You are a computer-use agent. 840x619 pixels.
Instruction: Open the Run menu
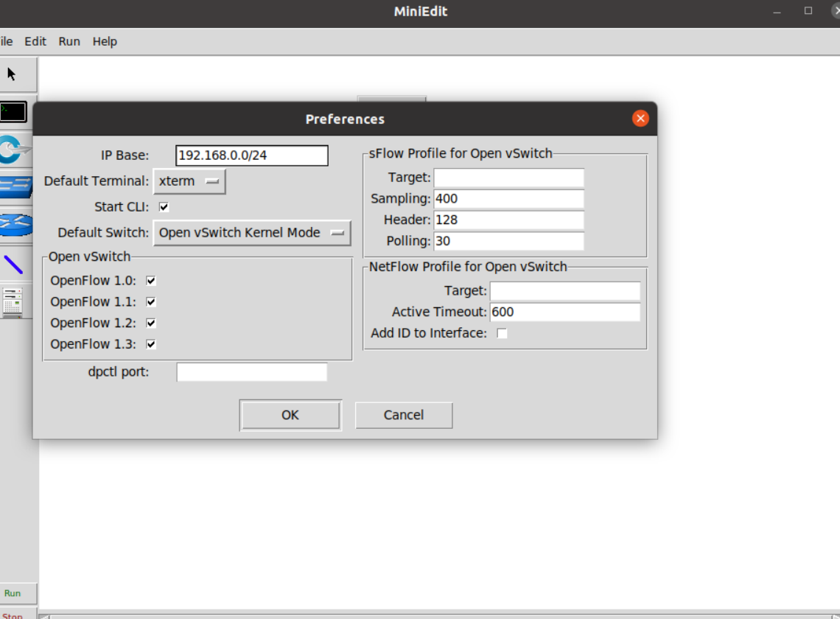click(x=69, y=41)
